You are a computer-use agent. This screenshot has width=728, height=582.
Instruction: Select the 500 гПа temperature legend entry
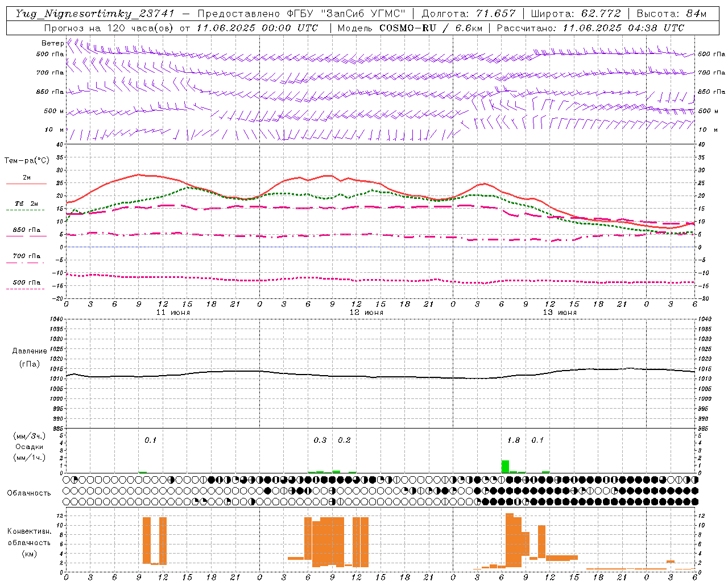pyautogui.click(x=26, y=282)
